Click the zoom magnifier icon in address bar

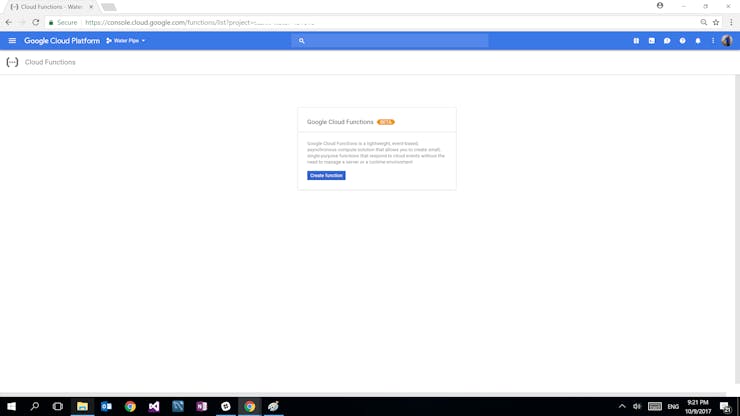[704, 22]
